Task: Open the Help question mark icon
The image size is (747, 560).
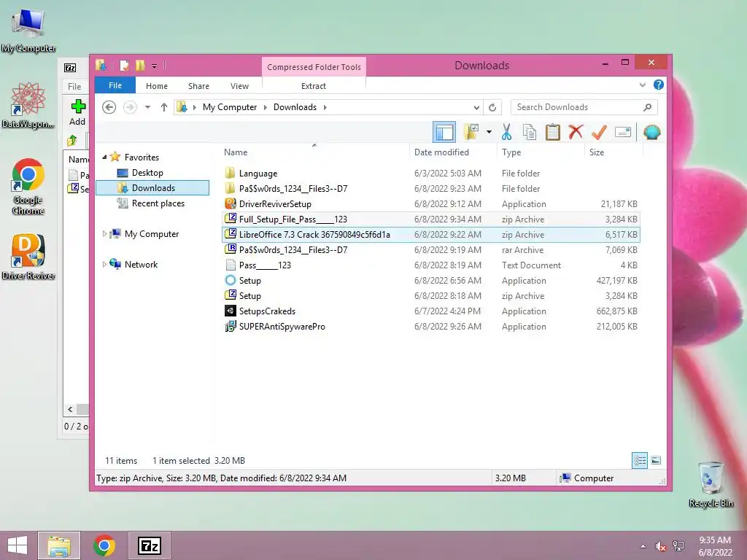Action: point(659,85)
